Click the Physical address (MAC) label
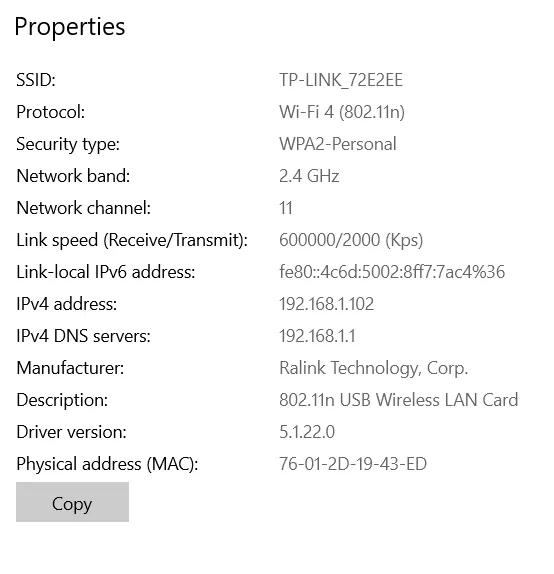 (x=107, y=464)
